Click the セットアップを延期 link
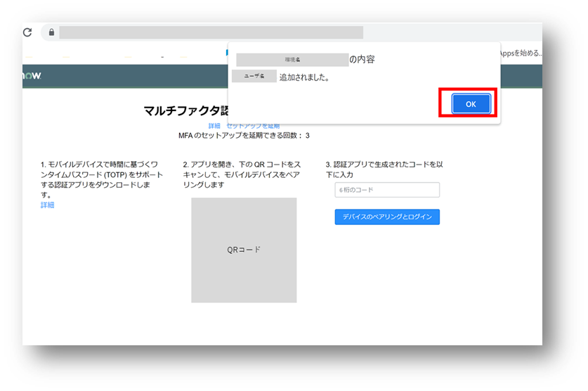The image size is (588, 391). point(253,126)
